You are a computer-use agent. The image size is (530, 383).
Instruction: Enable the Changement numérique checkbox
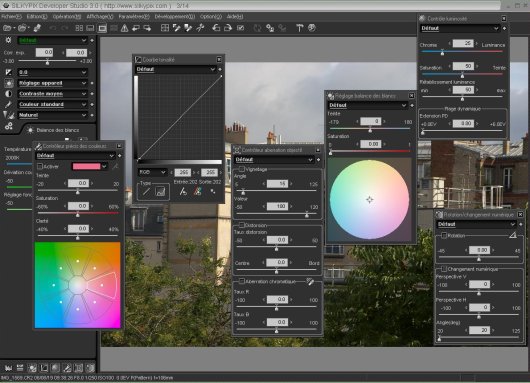444,269
